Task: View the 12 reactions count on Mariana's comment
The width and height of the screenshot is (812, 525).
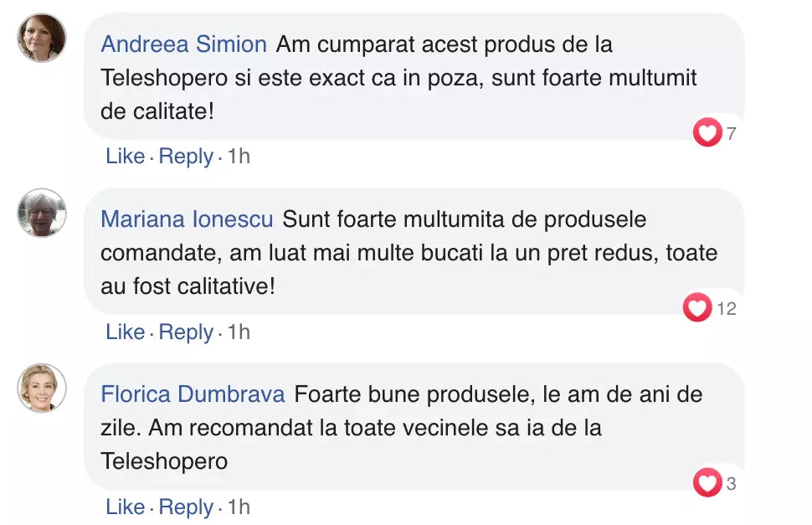Action: click(x=727, y=309)
